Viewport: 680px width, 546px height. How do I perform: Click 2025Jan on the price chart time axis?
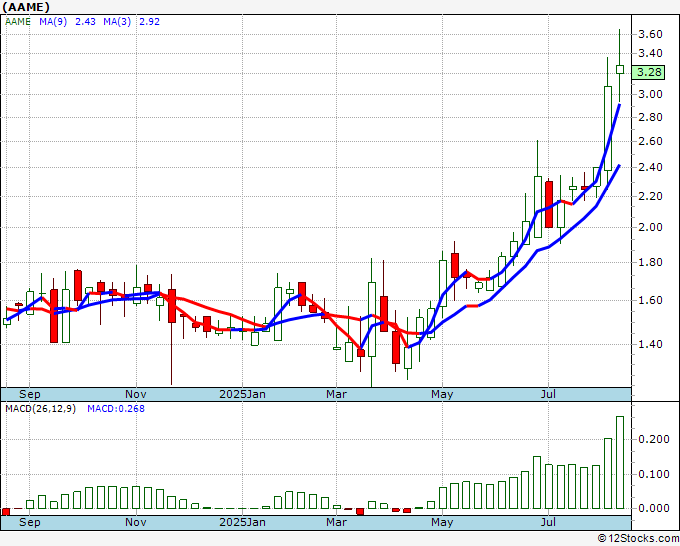pyautogui.click(x=242, y=394)
